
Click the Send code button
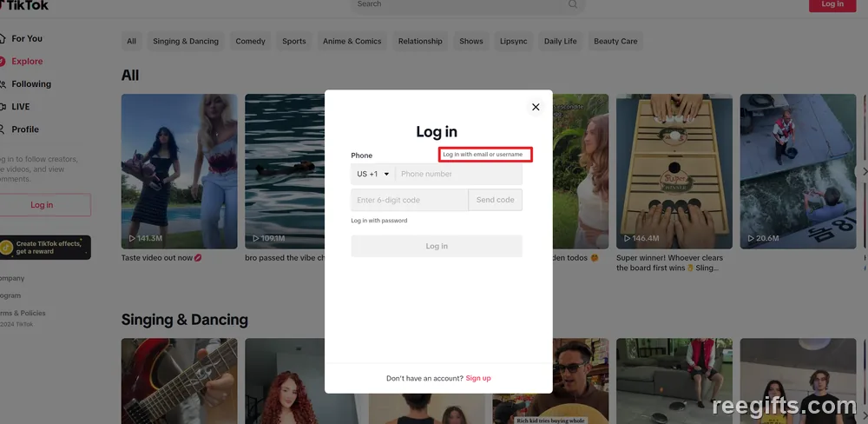coord(496,200)
